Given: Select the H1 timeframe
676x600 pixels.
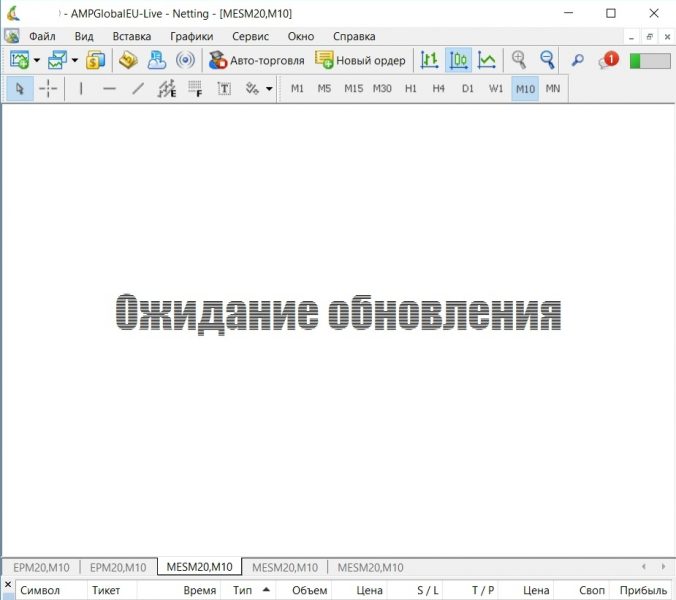Looking at the screenshot, I should [411, 89].
